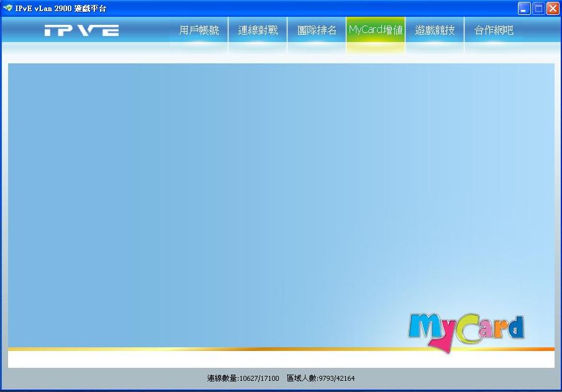Switch to the 連線對戰 tab
This screenshot has height=392, width=562.
[258, 30]
